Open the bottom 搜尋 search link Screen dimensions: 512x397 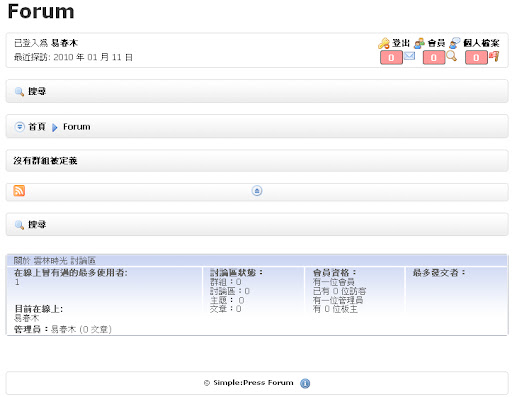[x=37, y=224]
